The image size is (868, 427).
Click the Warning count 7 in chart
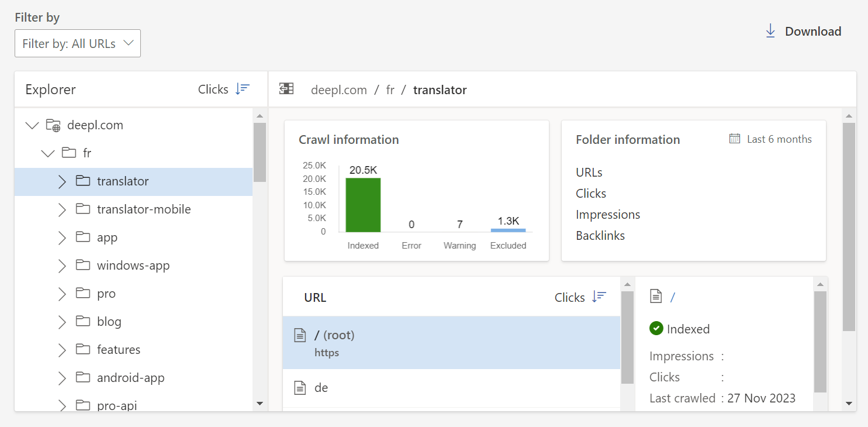coord(460,225)
